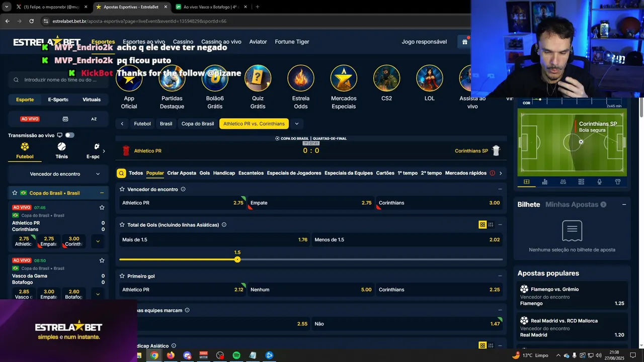Open Google Chrome from the taskbar
Viewport: 644px width, 362px height.
click(154, 355)
